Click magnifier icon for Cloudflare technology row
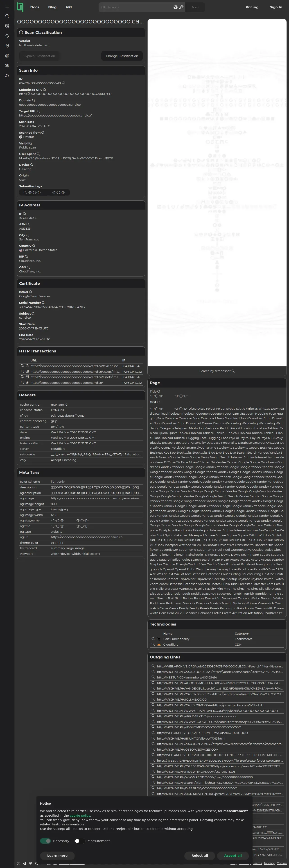This screenshot has height=868, width=289. (153, 644)
